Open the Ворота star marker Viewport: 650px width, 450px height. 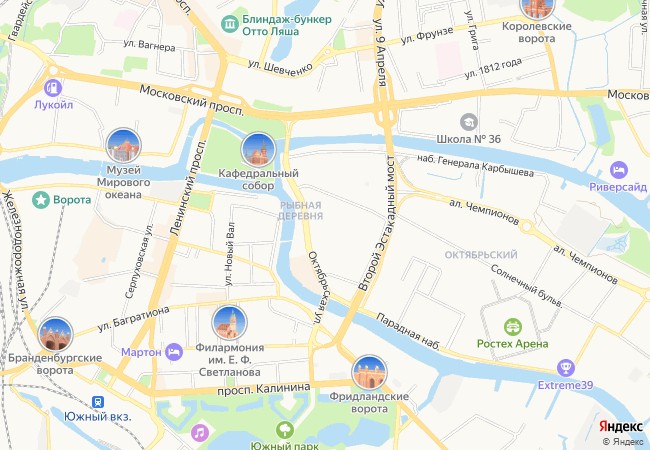coord(41,200)
